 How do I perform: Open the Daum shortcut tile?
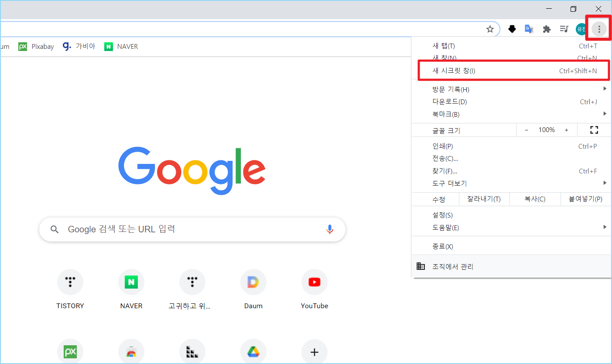point(253,289)
